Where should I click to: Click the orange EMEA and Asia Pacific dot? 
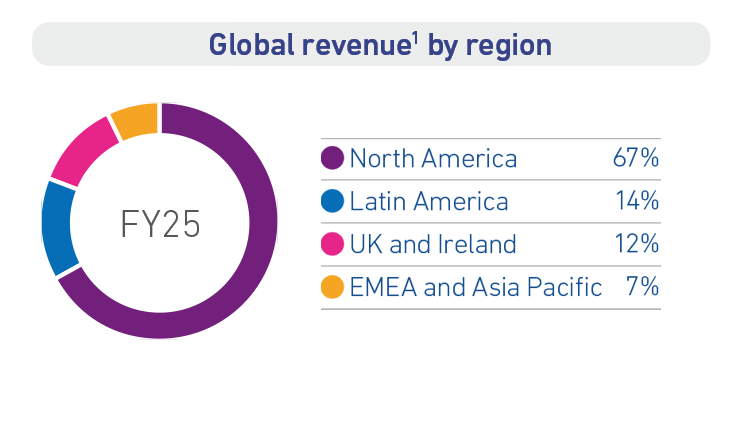point(333,288)
